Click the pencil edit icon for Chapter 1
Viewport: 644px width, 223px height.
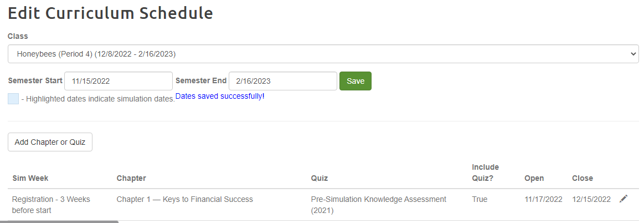[624, 199]
